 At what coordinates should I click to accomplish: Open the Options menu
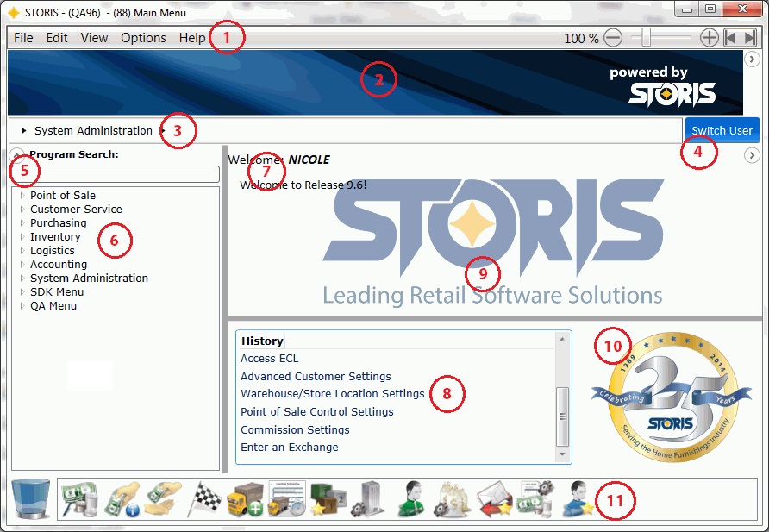tap(143, 38)
